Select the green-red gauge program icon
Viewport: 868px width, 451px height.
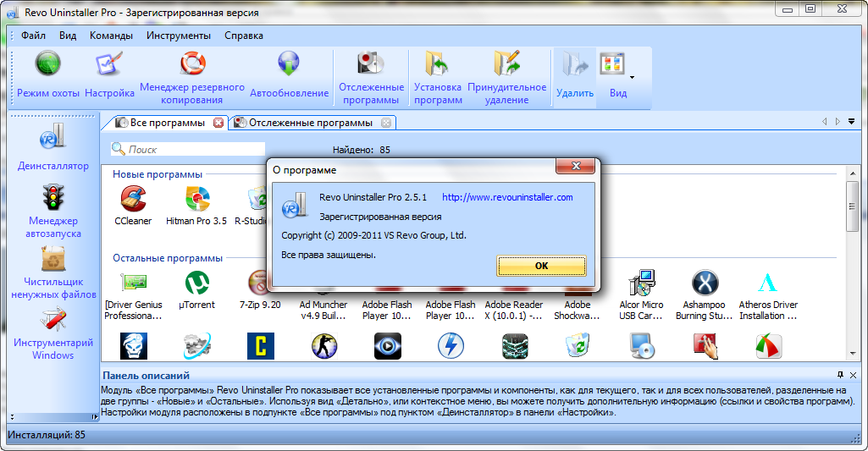click(x=768, y=346)
